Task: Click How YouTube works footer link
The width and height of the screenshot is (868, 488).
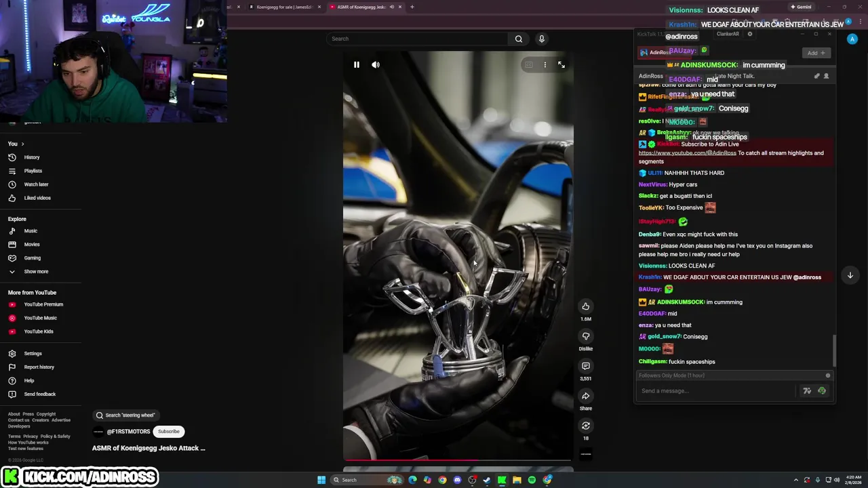Action: (x=28, y=443)
